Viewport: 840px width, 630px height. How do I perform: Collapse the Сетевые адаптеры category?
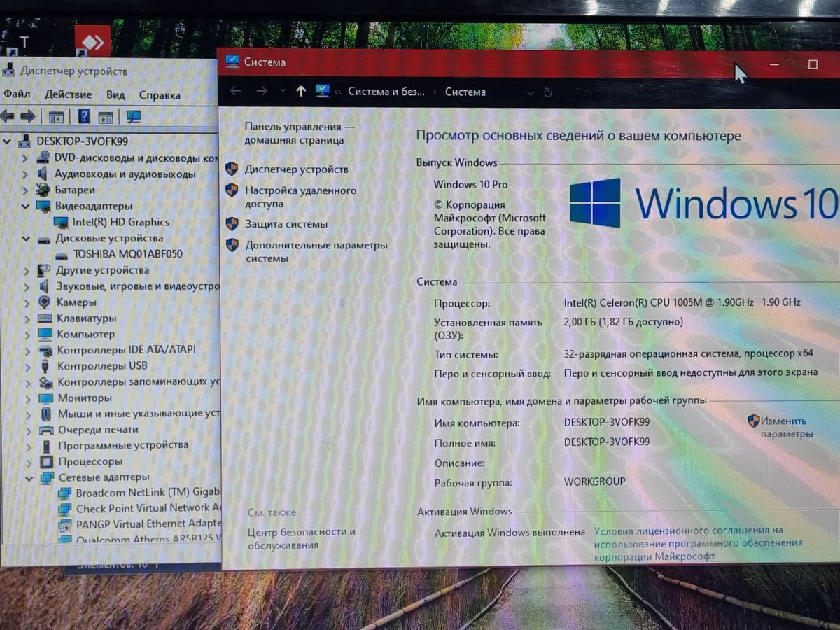(x=29, y=478)
